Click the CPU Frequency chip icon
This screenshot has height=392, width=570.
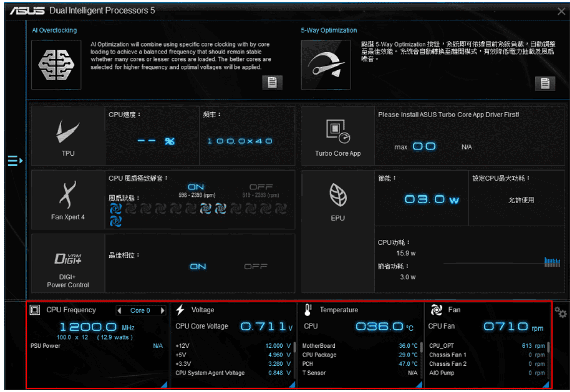(x=35, y=310)
